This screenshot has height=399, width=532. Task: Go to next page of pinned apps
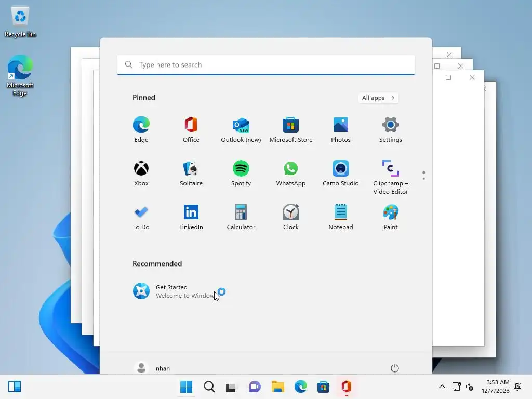pyautogui.click(x=424, y=179)
